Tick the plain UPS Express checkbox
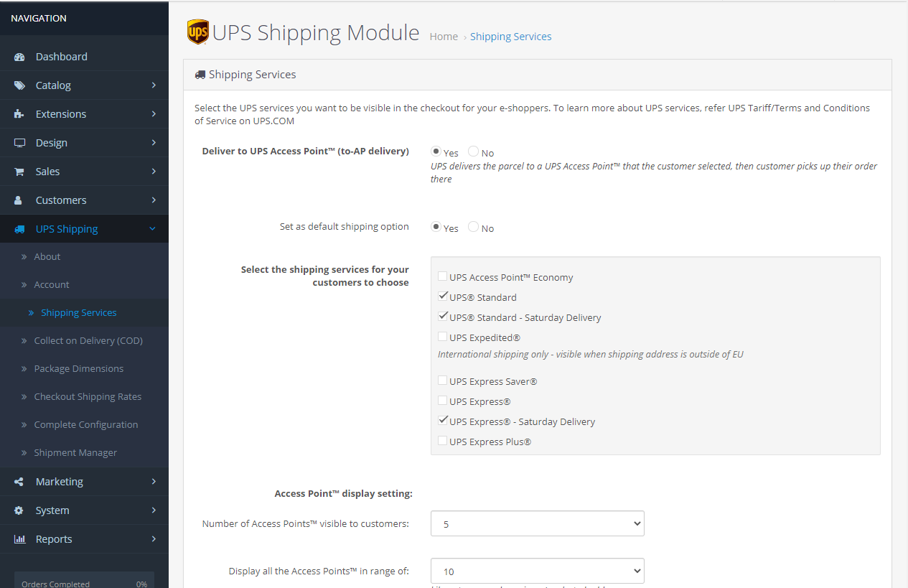The height and width of the screenshot is (588, 908). 443,401
